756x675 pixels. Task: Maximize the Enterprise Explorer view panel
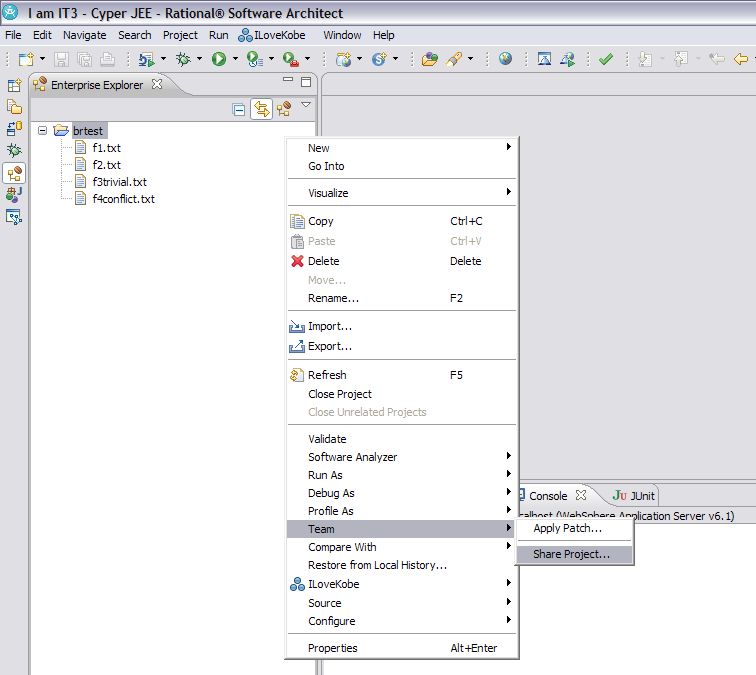[306, 81]
